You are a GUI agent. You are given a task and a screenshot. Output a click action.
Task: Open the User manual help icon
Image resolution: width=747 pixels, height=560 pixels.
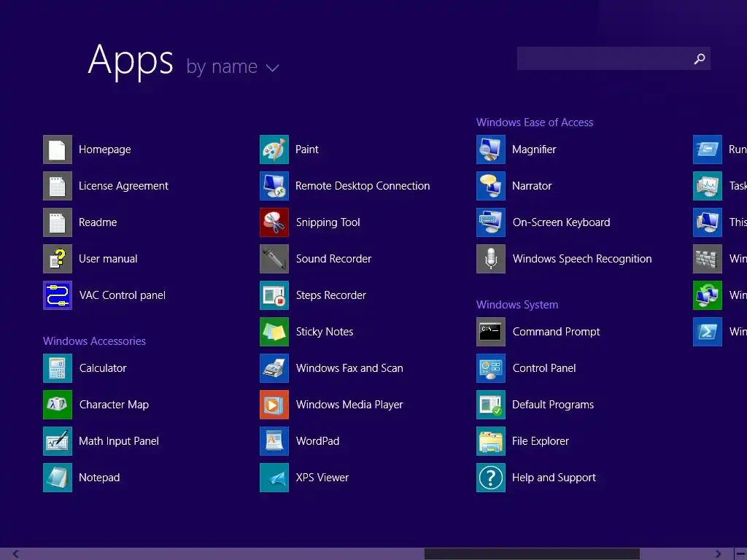(58, 259)
